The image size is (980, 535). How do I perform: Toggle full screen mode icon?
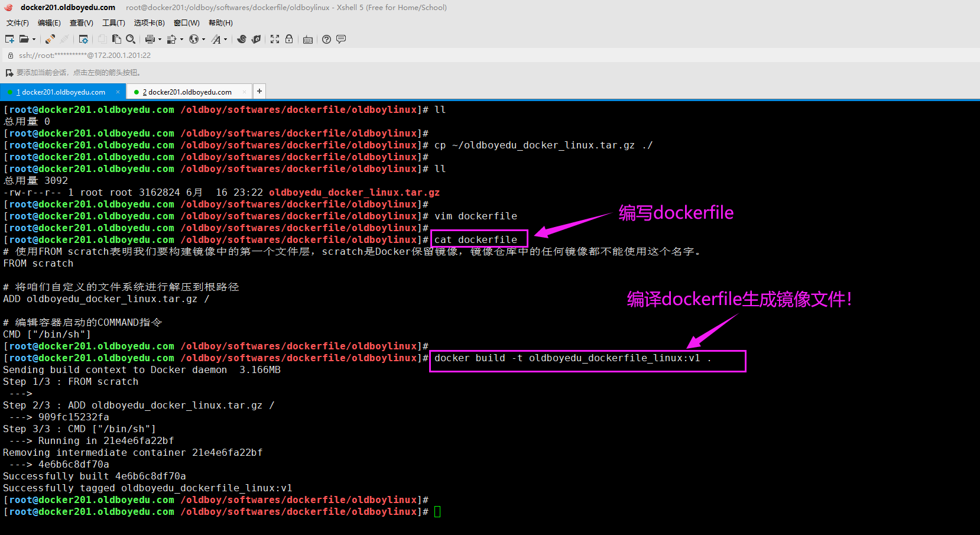click(275, 39)
